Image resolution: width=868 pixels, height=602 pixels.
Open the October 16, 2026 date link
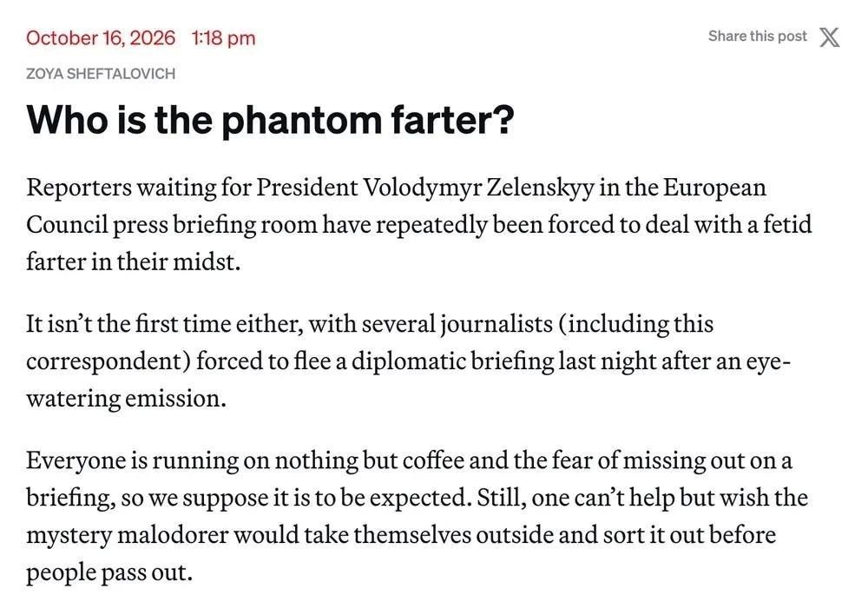pos(100,37)
